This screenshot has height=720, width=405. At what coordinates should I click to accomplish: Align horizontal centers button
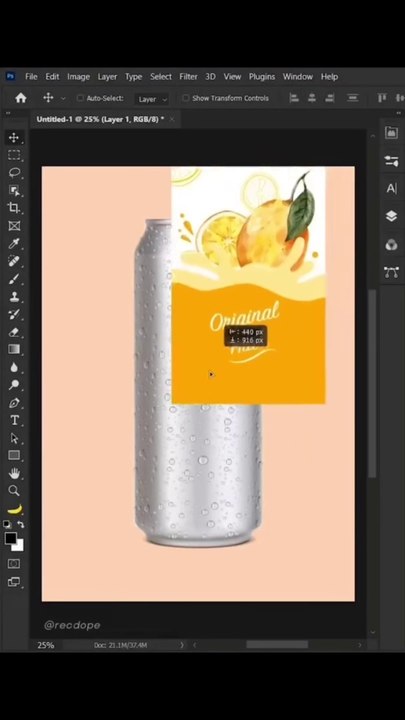[312, 98]
